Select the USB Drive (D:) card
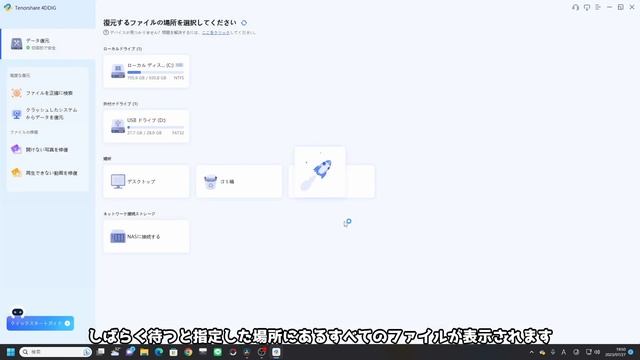640x360 pixels. tap(146, 126)
